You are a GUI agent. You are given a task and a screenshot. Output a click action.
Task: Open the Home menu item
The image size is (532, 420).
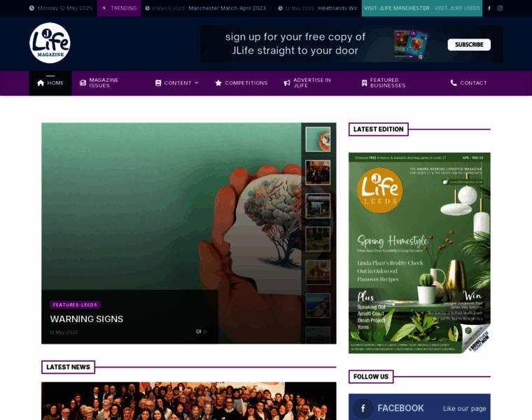click(x=50, y=83)
